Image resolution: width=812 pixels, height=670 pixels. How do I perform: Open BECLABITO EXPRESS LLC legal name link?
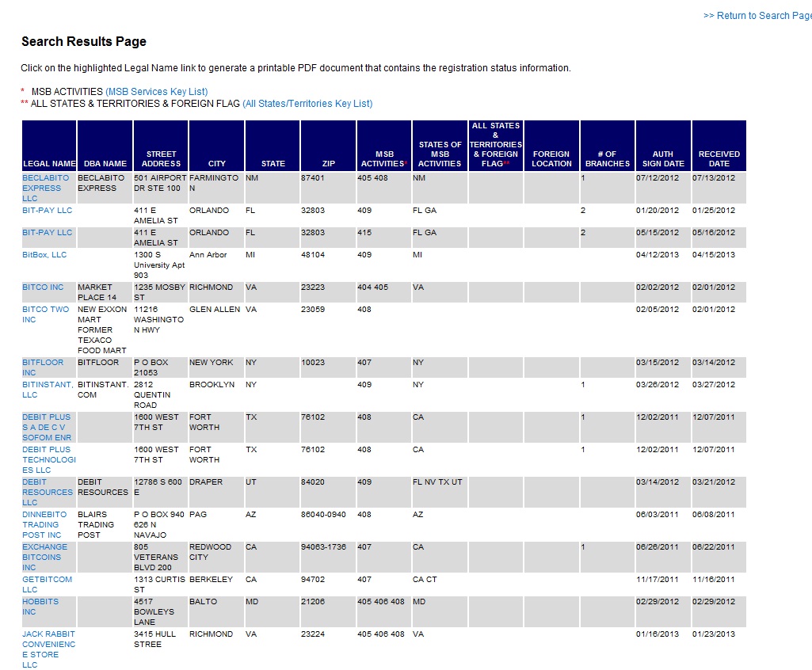tap(45, 188)
